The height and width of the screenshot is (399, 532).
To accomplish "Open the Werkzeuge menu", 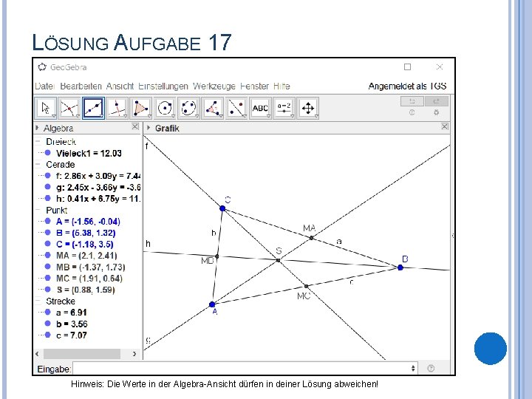I will pos(214,86).
